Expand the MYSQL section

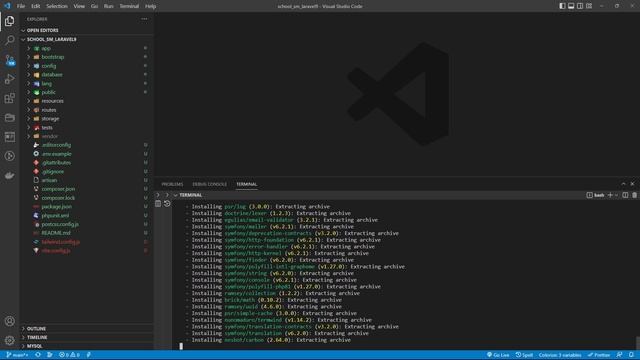pos(87,346)
